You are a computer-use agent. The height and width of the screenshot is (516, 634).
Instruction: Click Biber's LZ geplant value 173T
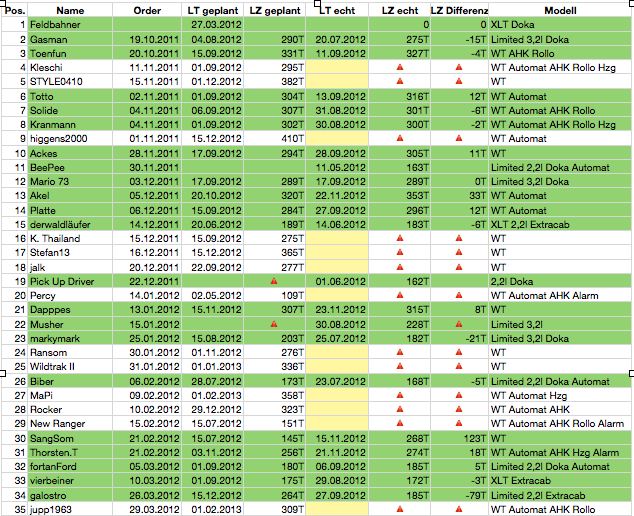coord(292,381)
